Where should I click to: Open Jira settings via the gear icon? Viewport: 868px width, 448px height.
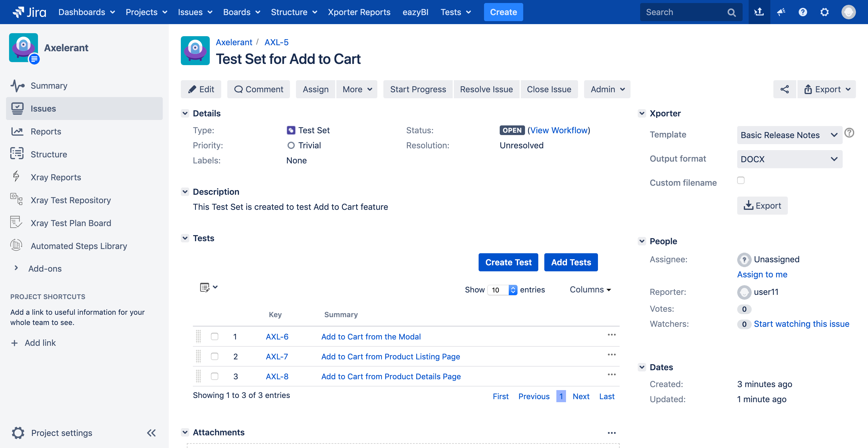pos(825,12)
